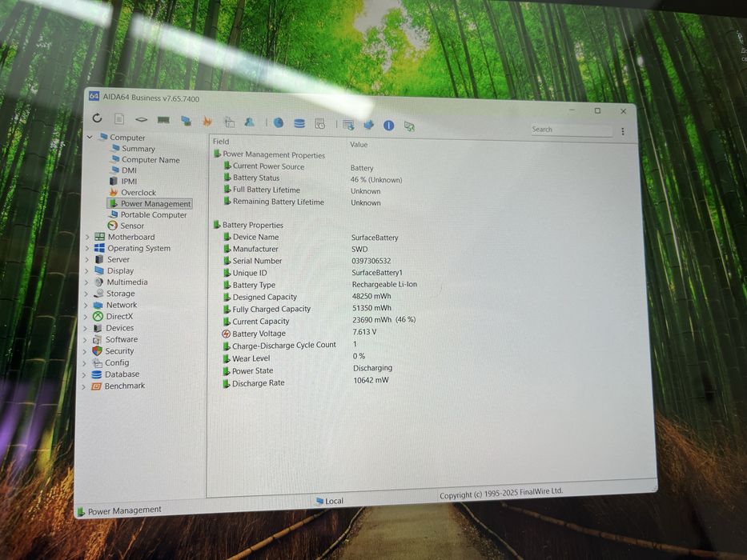Click the SurfaceBattery1 unique ID value
The image size is (747, 560).
(x=377, y=273)
